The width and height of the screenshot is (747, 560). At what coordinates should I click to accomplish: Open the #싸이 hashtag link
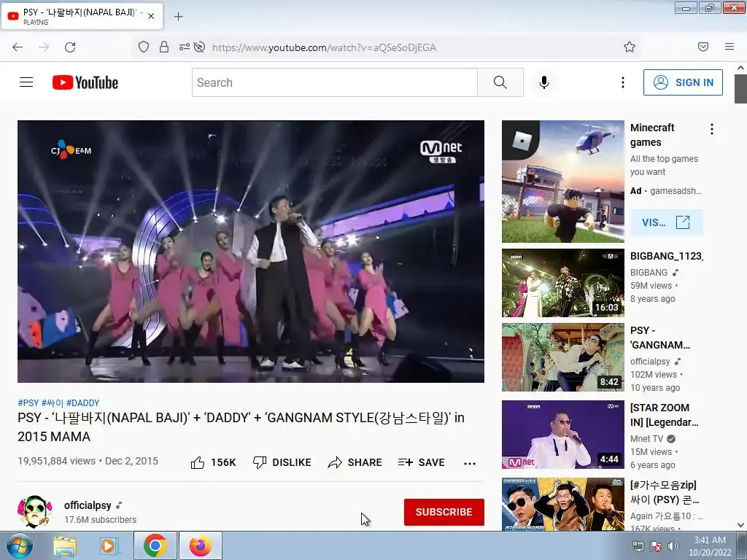click(53, 402)
